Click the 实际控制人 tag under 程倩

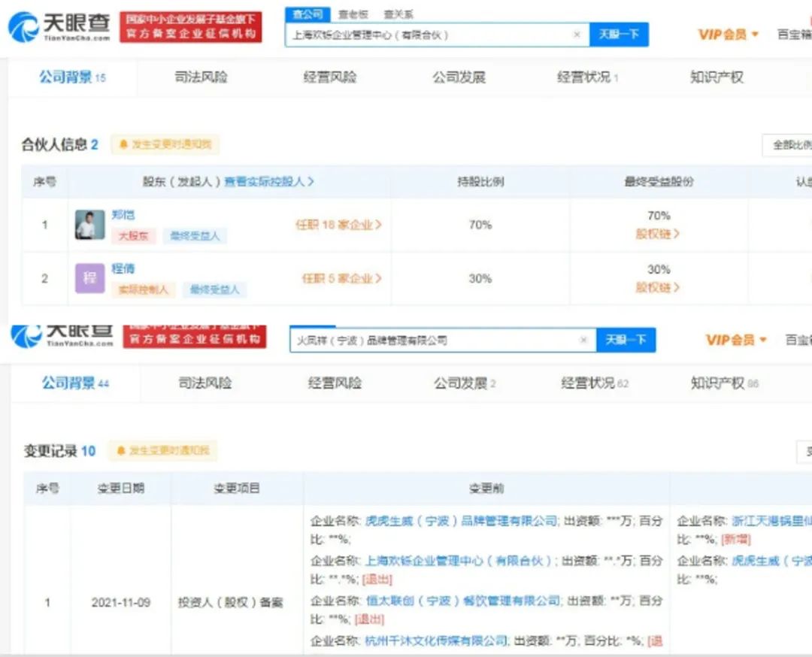tap(144, 289)
